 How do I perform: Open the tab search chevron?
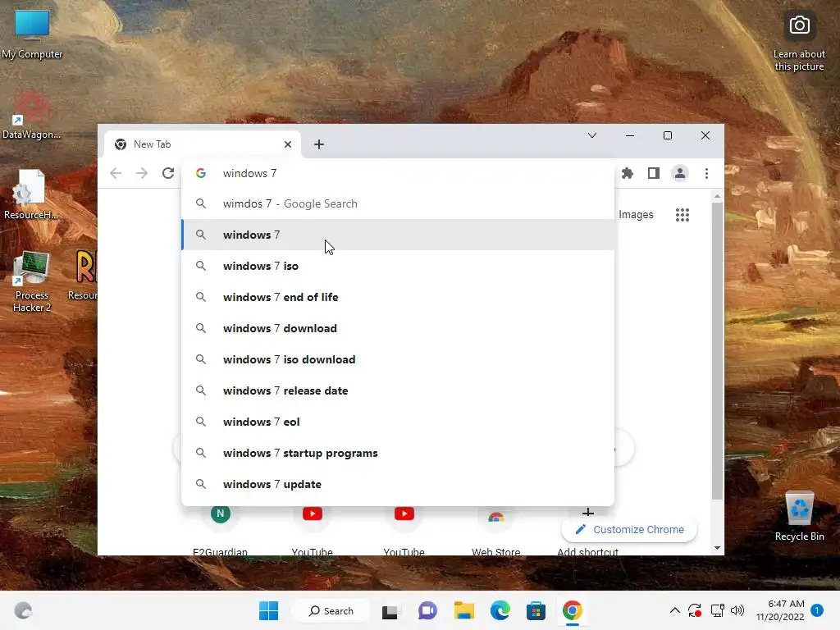[592, 135]
